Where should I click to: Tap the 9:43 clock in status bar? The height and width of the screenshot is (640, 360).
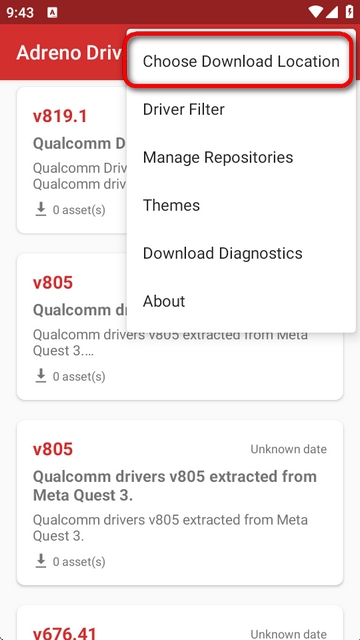[20, 13]
